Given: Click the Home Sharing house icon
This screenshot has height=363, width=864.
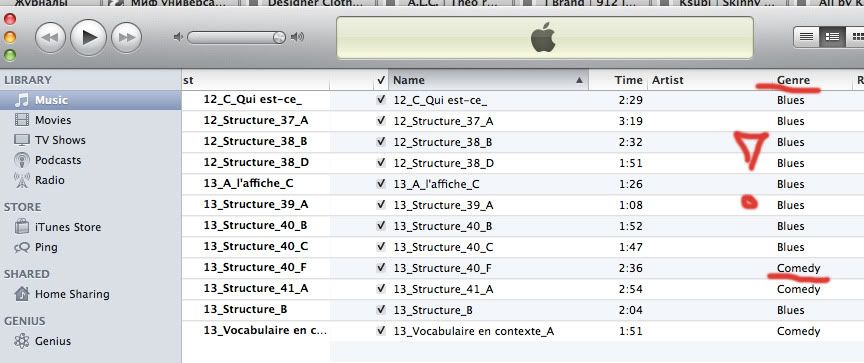Looking at the screenshot, I should tap(22, 294).
